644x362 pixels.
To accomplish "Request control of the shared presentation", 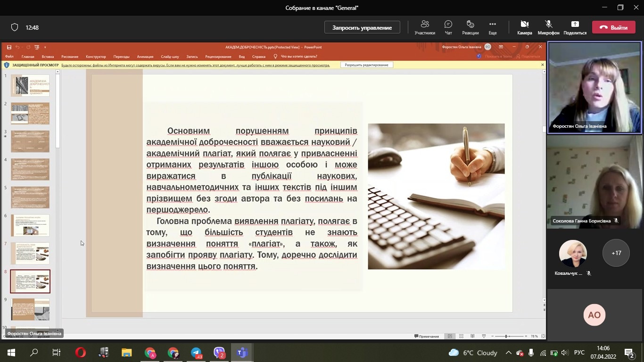I will (362, 27).
